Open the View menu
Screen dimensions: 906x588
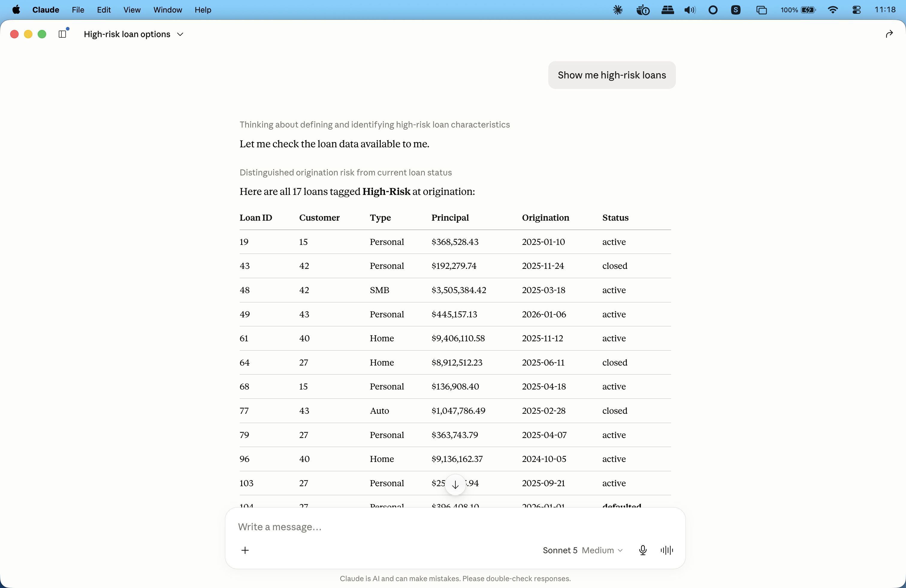pos(132,10)
